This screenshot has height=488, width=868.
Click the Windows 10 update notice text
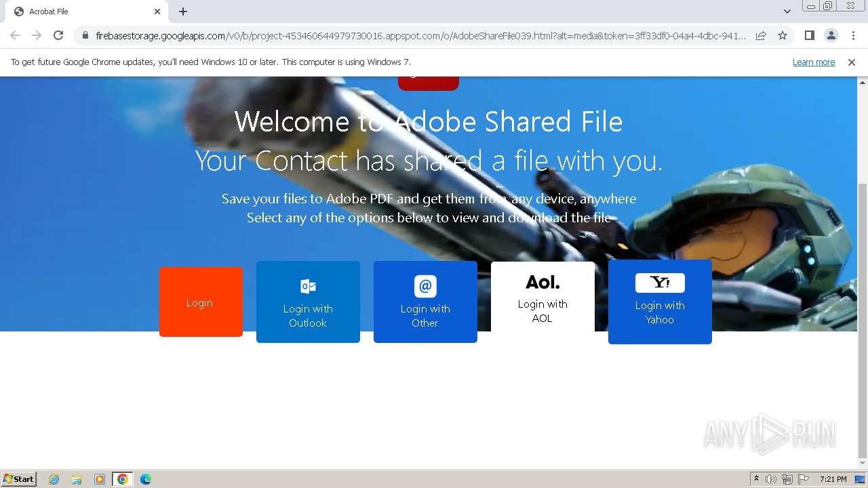211,62
